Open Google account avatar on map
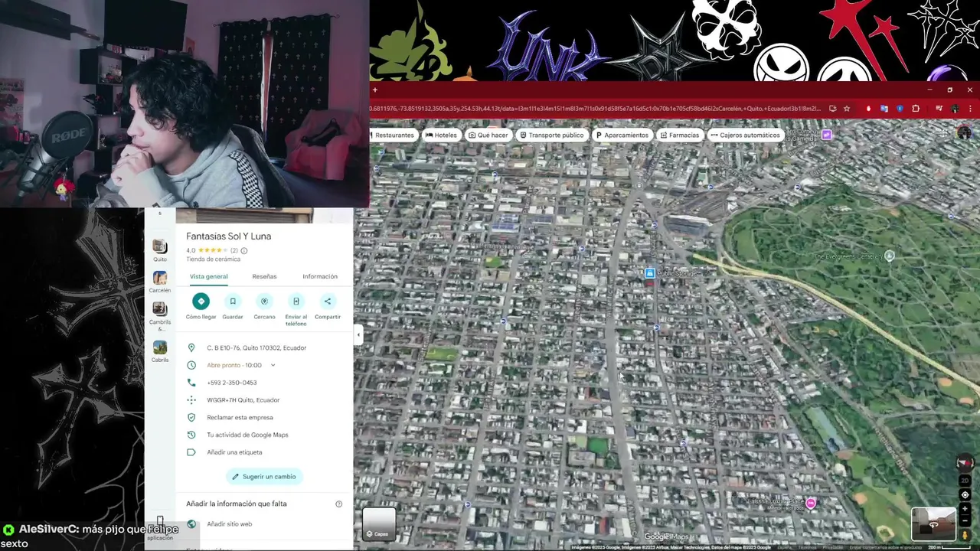 [964, 133]
